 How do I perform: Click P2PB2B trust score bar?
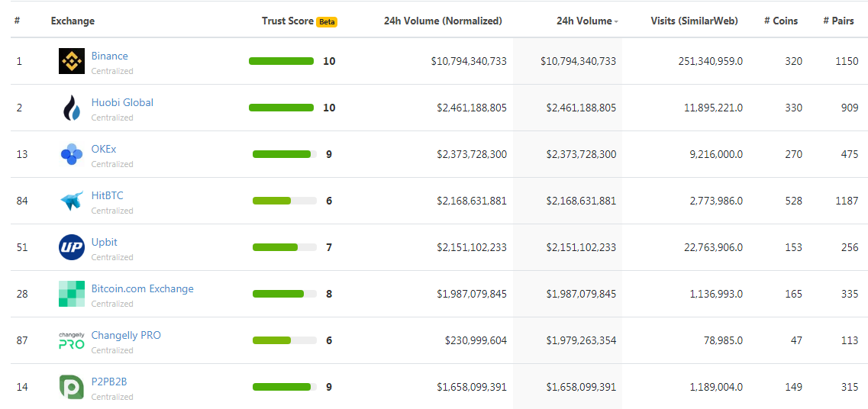coord(285,386)
